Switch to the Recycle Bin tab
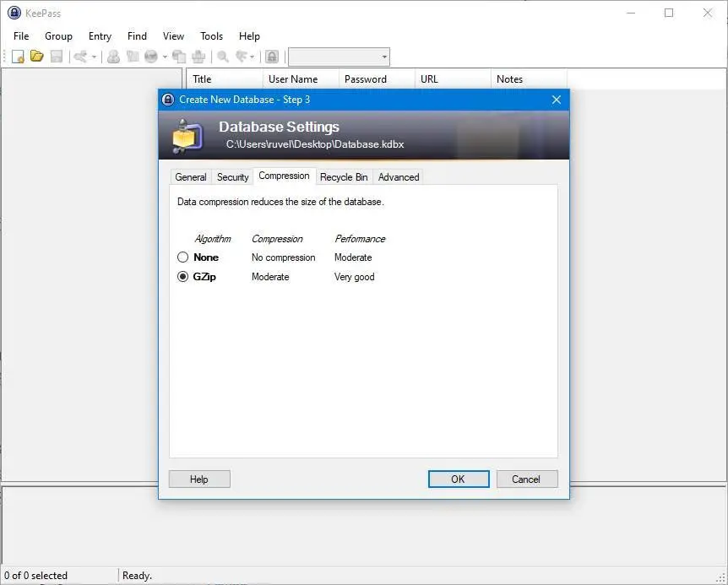 click(x=344, y=177)
